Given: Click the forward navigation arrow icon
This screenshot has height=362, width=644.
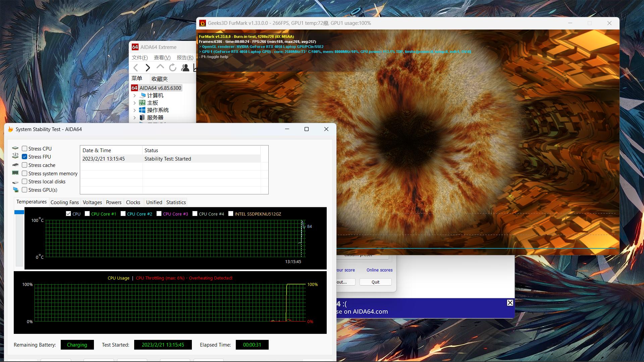Looking at the screenshot, I should click(x=148, y=68).
